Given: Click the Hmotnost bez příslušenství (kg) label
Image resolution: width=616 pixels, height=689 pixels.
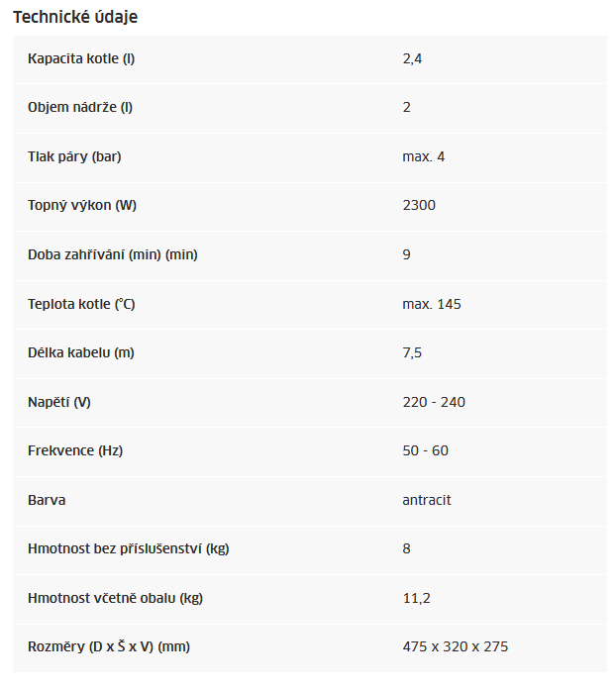Looking at the screenshot, I should pyautogui.click(x=129, y=548).
